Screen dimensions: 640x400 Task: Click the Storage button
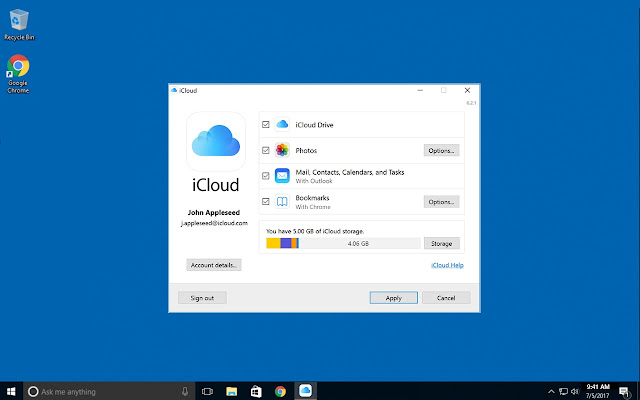[442, 243]
